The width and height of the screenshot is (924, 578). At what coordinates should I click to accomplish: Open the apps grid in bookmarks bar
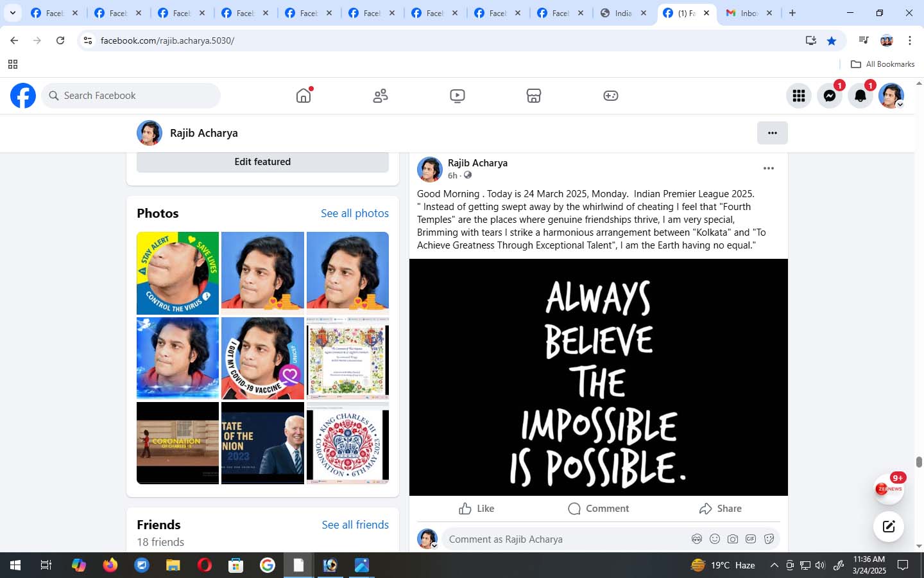point(12,64)
